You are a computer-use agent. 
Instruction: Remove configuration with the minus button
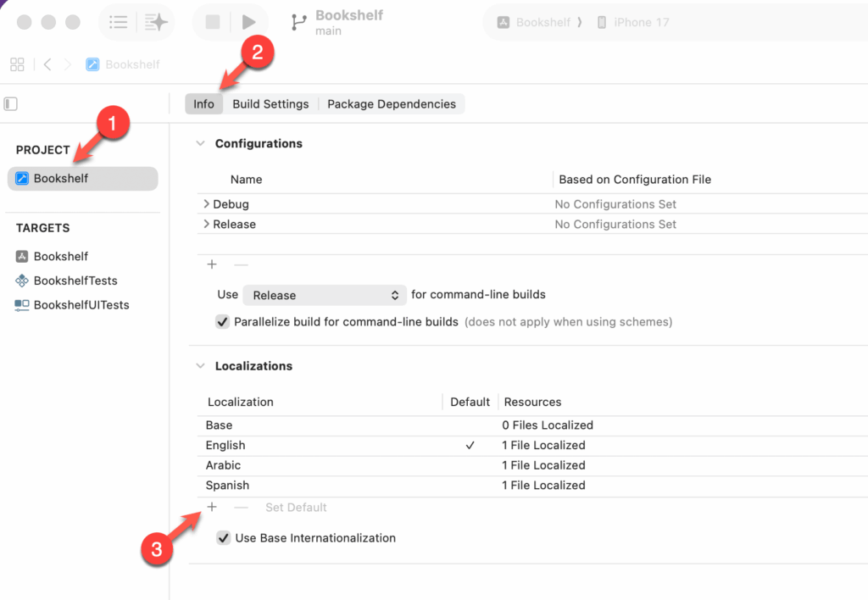(241, 264)
